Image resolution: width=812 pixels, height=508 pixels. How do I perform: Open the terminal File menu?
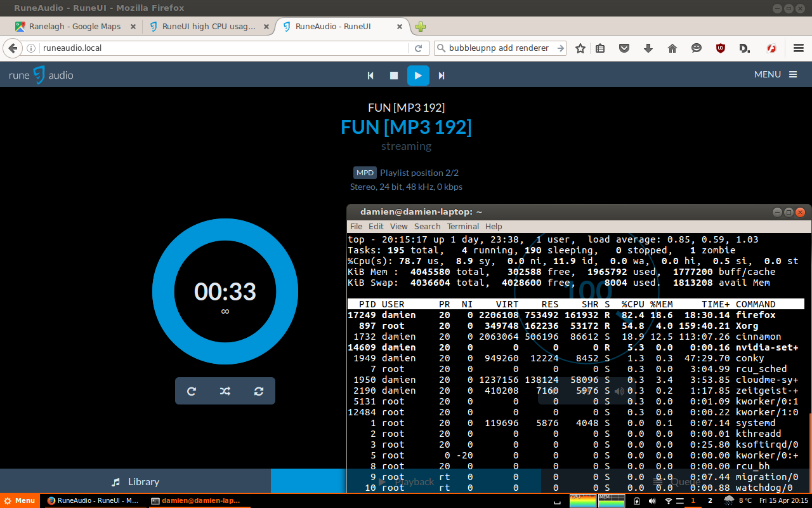tap(357, 226)
